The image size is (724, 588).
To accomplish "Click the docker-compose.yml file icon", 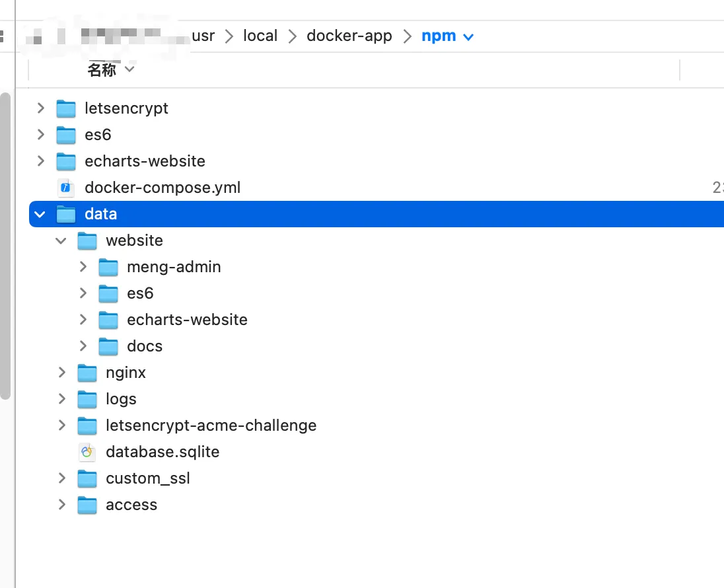I will [66, 188].
